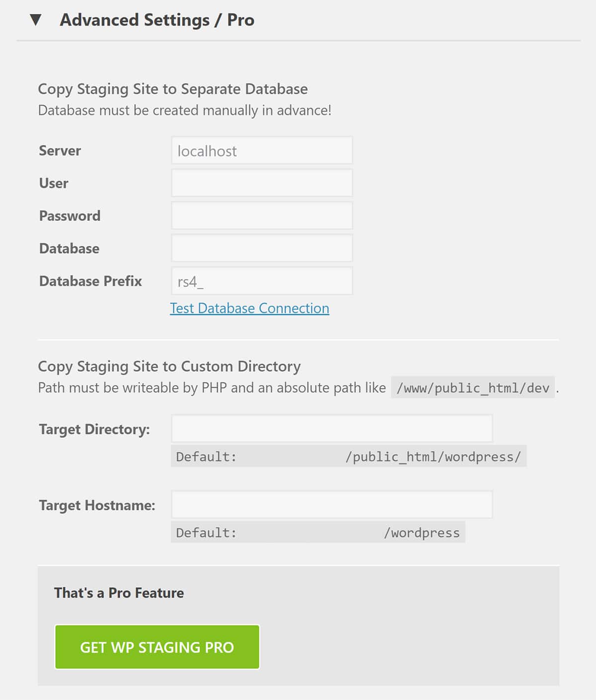This screenshot has width=596, height=700.
Task: Focus the Database name input field
Action: coord(262,248)
